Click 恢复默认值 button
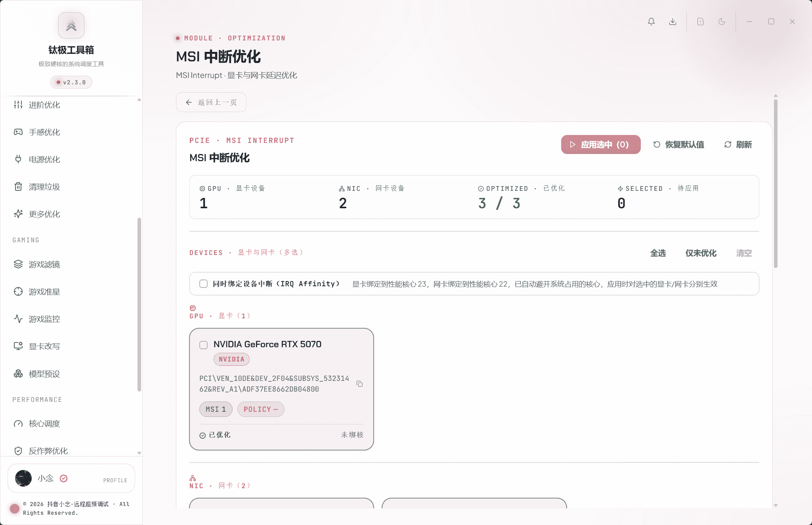Viewport: 812px width, 525px height. pyautogui.click(x=678, y=145)
